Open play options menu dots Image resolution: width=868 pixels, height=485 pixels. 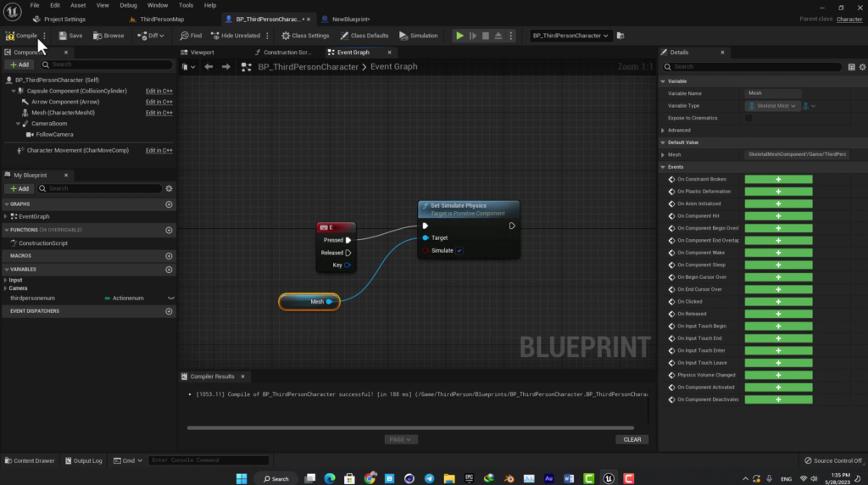tap(511, 36)
